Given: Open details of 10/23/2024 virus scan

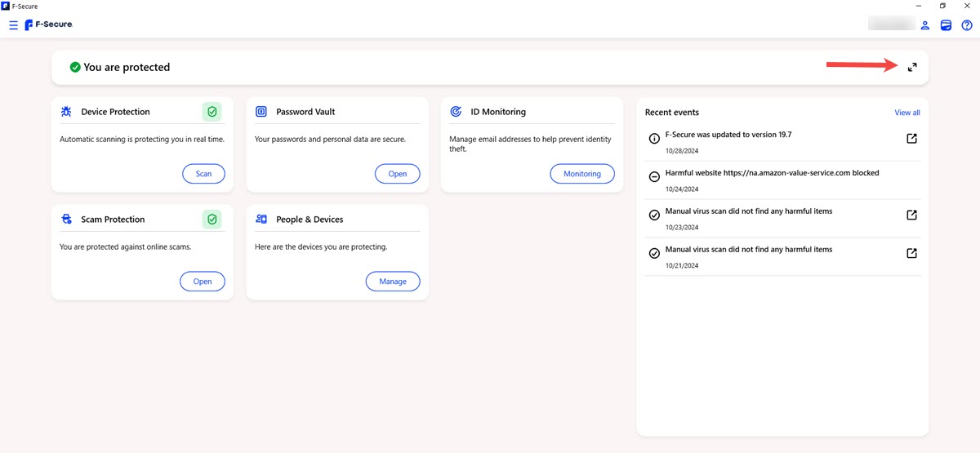Looking at the screenshot, I should coord(911,215).
